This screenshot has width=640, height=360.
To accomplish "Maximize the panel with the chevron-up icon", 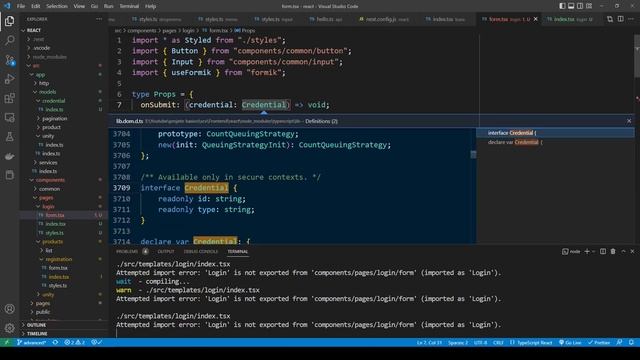I will click(x=623, y=251).
